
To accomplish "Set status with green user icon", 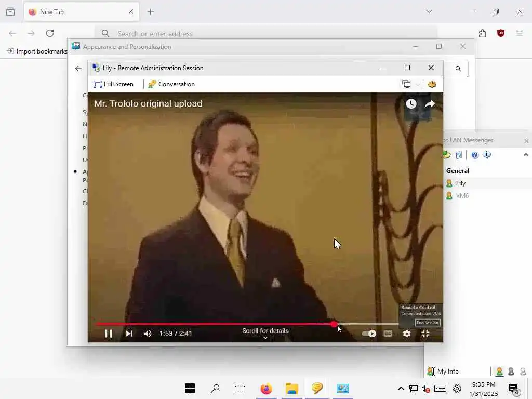I will (499, 371).
